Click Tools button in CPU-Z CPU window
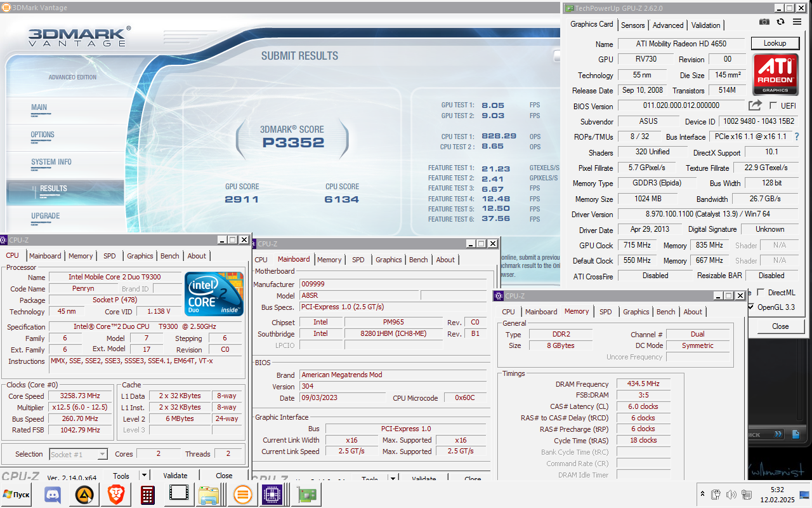This screenshot has width=812, height=508. click(121, 475)
